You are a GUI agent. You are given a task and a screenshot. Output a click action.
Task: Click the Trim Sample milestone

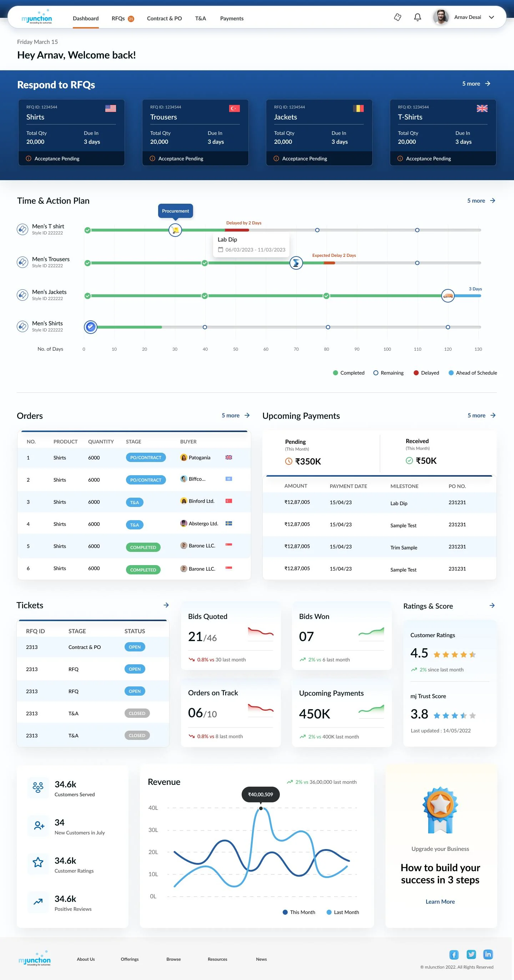click(x=404, y=548)
